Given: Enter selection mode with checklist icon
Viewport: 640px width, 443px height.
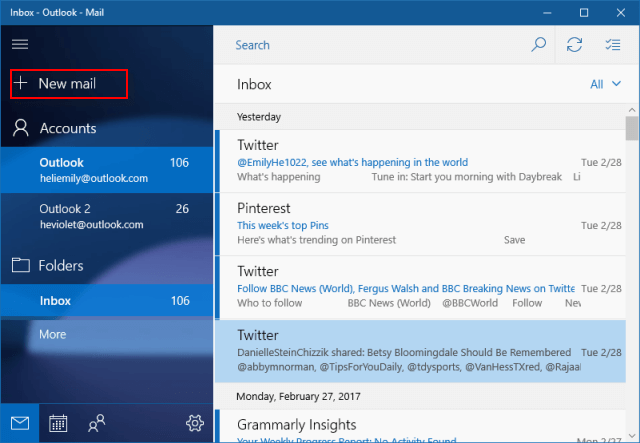Looking at the screenshot, I should 613,44.
